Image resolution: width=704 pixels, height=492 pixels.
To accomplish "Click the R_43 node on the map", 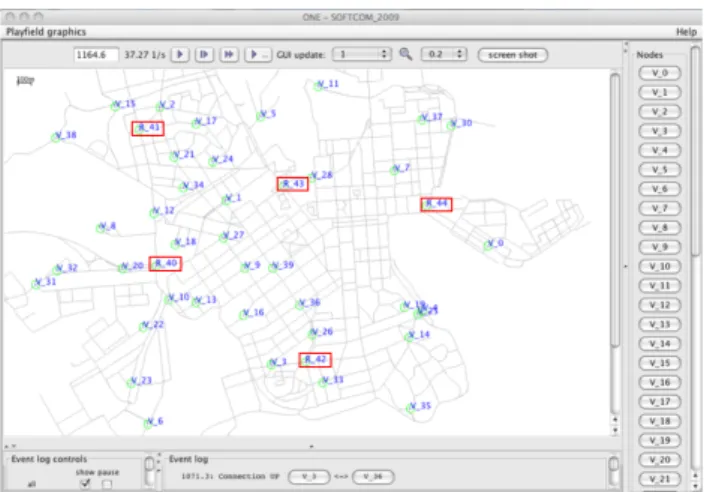I will pyautogui.click(x=293, y=184).
